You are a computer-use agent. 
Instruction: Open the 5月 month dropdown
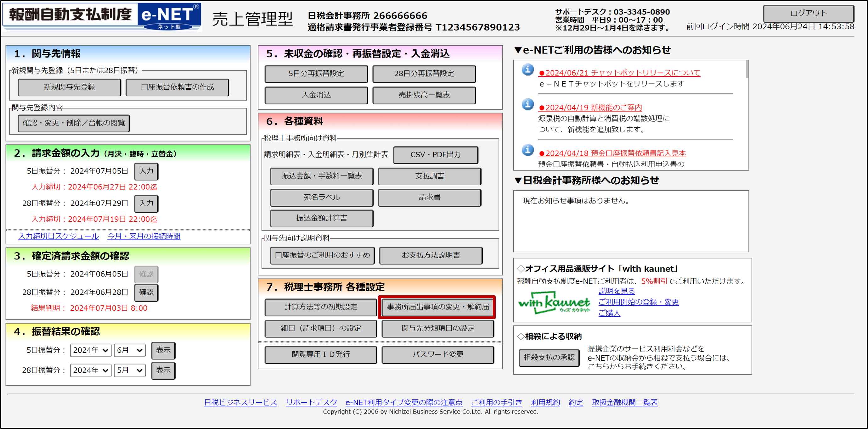tap(129, 370)
